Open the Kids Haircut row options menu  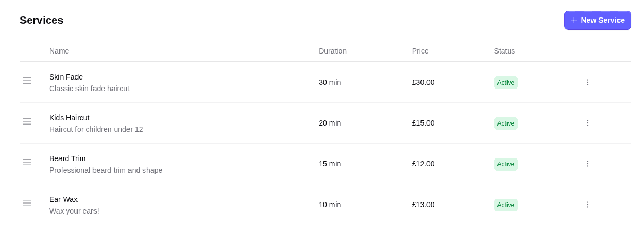587,123
